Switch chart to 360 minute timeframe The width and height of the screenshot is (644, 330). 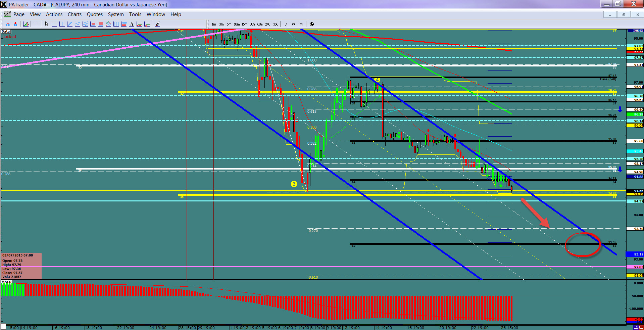tap(276, 24)
